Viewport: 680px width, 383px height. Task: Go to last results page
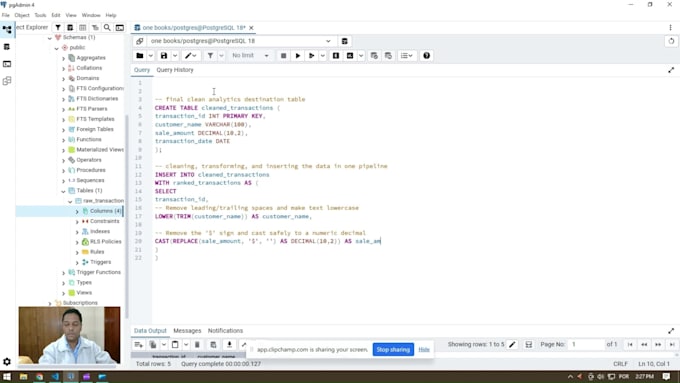[672, 344]
